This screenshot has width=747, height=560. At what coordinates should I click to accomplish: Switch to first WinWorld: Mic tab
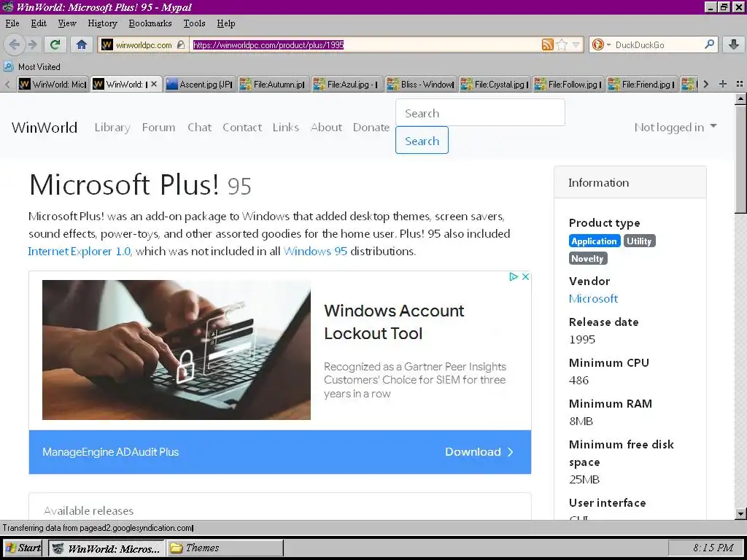click(53, 85)
